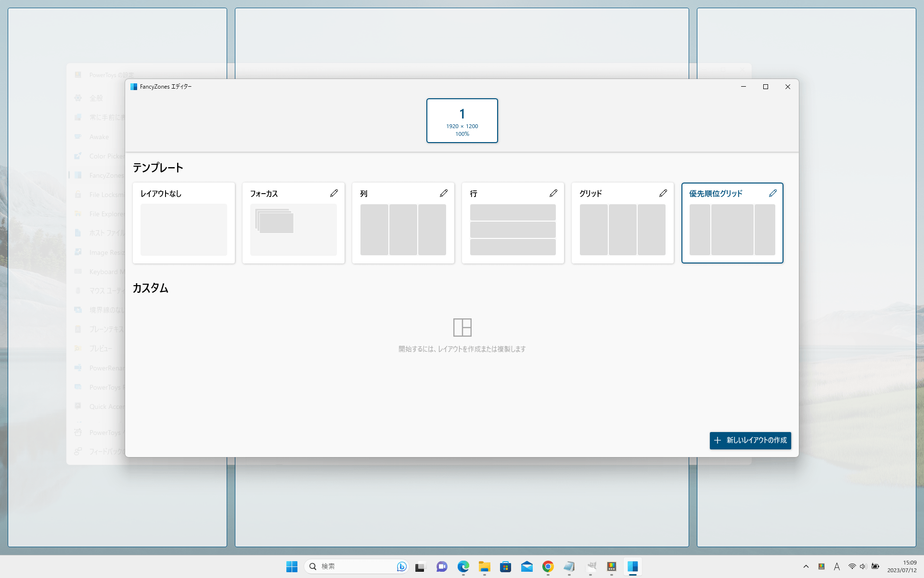The image size is (924, 578).
Task: Select the フォーカス layout preview
Action: click(294, 230)
